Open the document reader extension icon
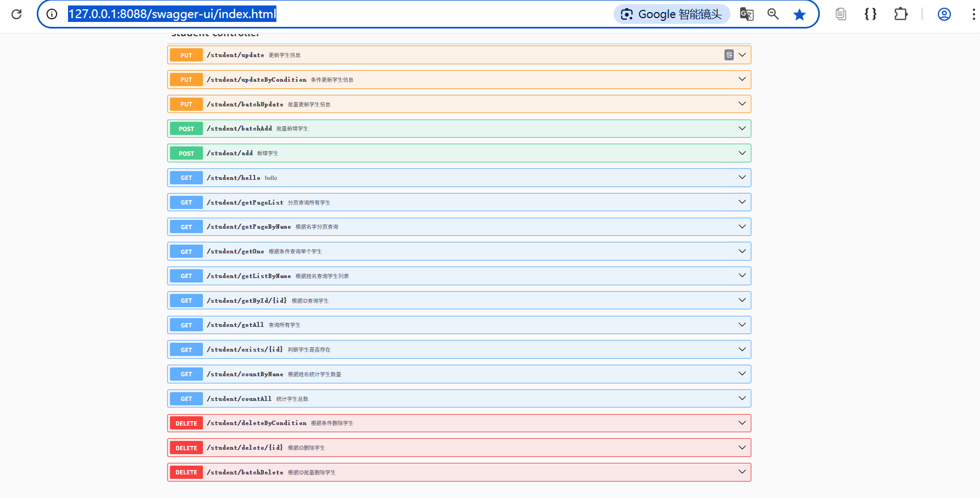 click(841, 14)
